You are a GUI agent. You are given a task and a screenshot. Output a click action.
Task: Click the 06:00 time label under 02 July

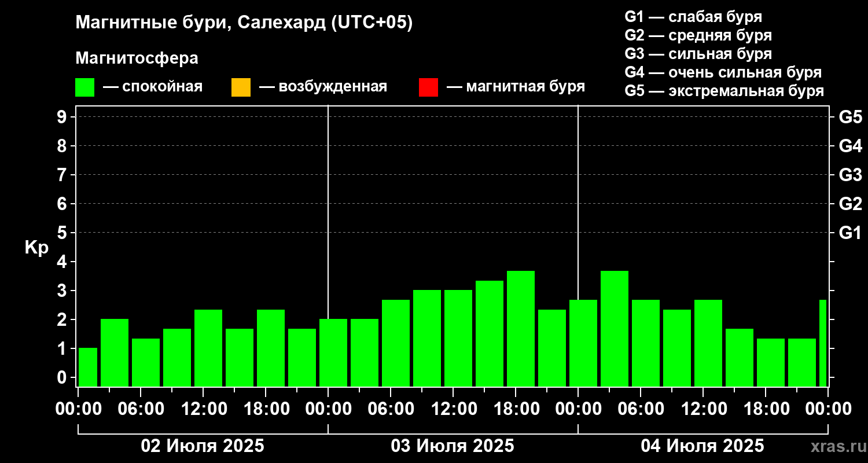[x=142, y=409]
